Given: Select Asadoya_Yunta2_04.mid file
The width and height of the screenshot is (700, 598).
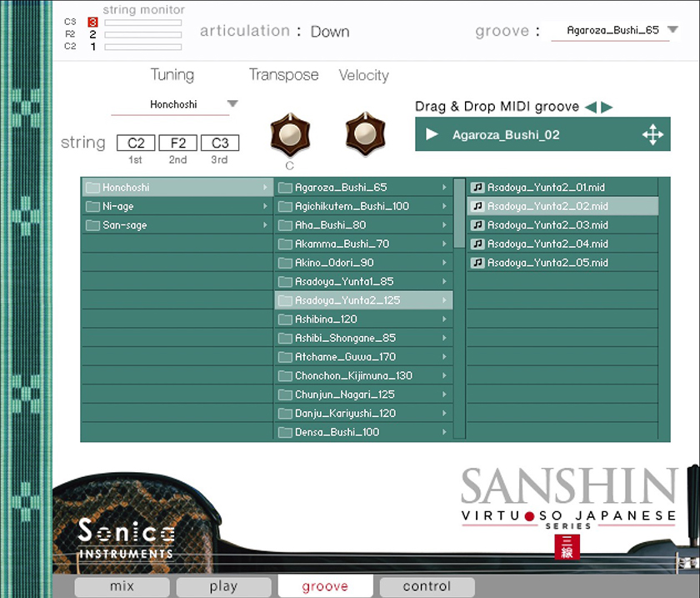Looking at the screenshot, I should click(x=562, y=244).
